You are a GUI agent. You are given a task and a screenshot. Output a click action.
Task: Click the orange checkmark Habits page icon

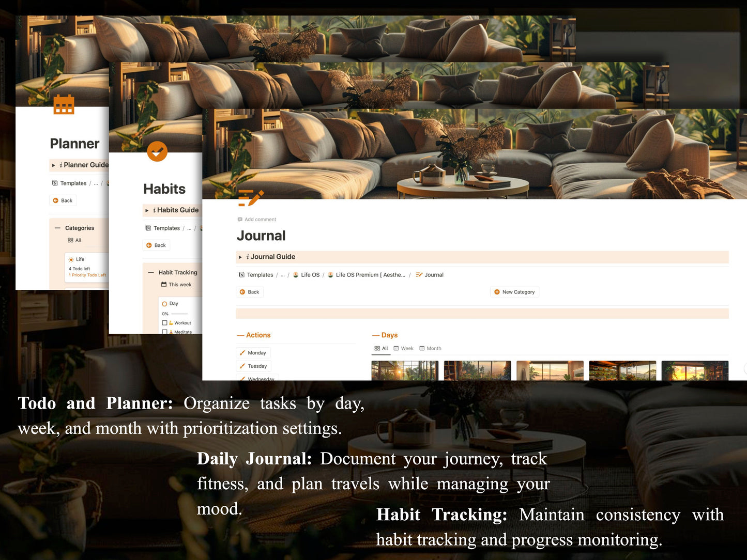click(157, 151)
